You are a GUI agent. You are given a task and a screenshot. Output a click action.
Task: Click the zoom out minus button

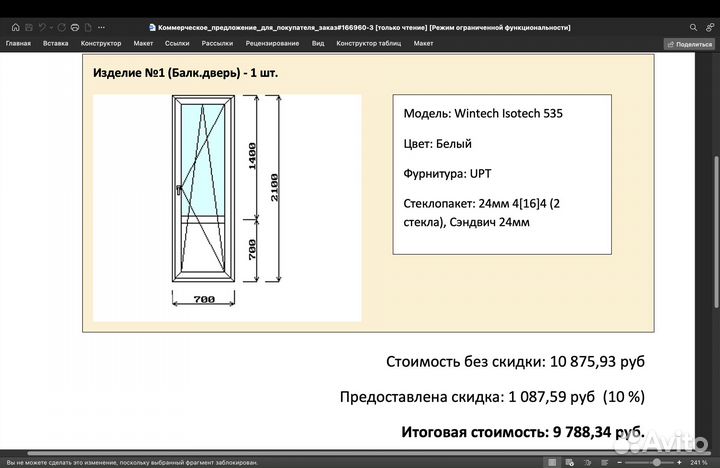click(619, 462)
